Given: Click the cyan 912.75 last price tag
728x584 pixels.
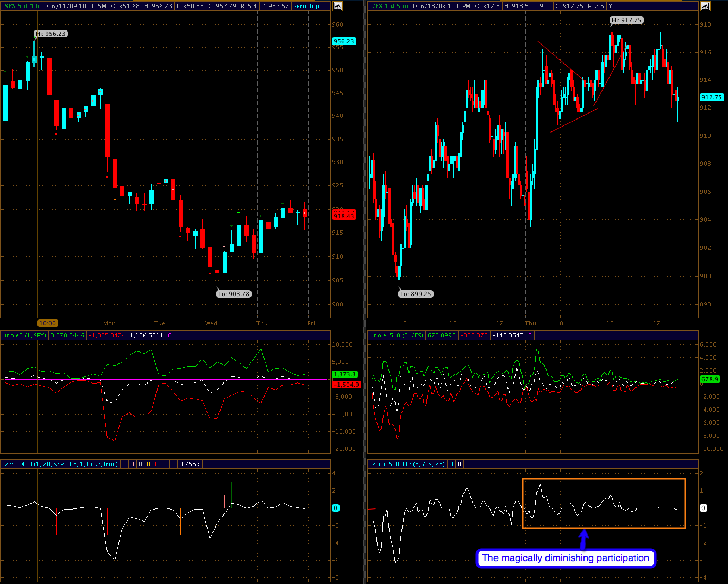Looking at the screenshot, I should [x=711, y=97].
